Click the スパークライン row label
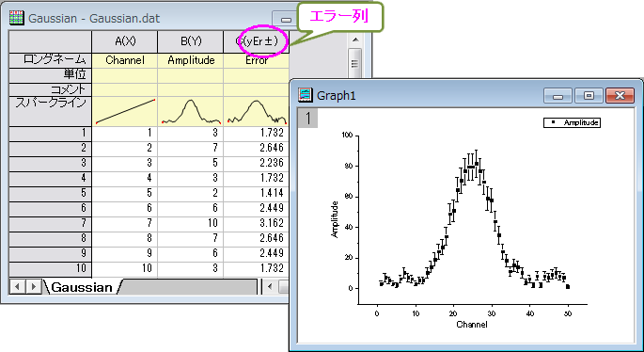This screenshot has width=644, height=352. tap(50, 111)
